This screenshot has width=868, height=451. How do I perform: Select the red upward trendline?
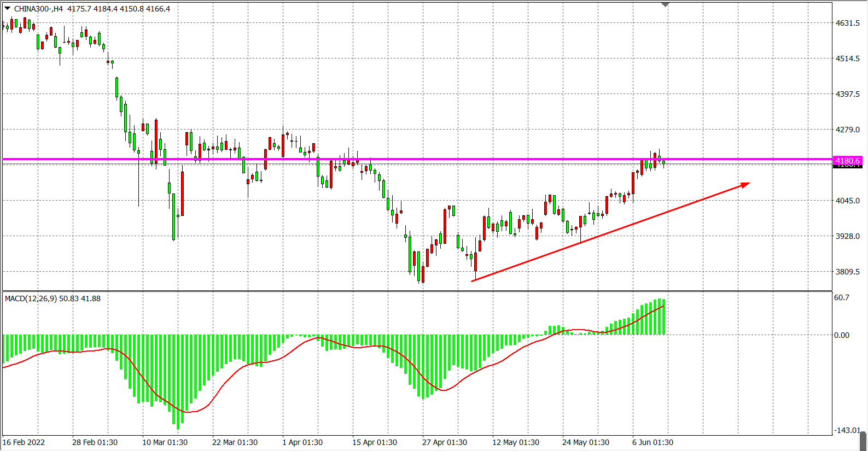602,235
